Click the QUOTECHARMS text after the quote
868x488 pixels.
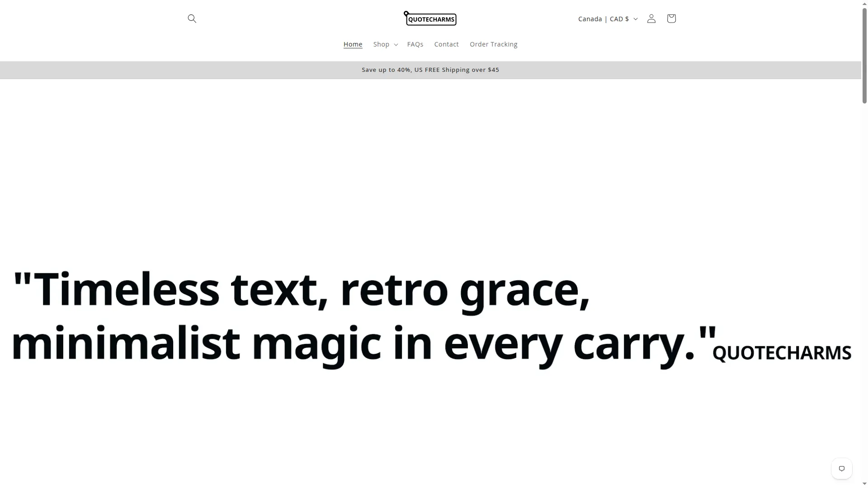(x=782, y=353)
